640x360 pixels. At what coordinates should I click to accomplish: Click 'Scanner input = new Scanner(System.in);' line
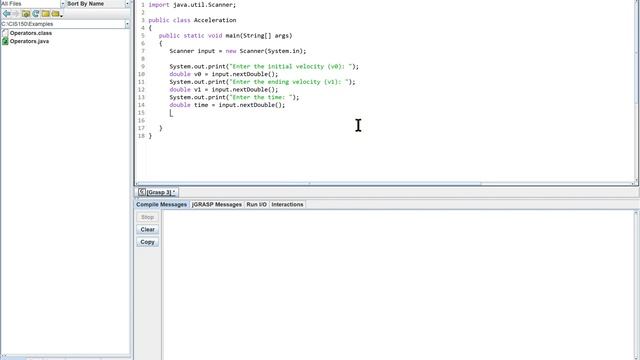(x=238, y=51)
